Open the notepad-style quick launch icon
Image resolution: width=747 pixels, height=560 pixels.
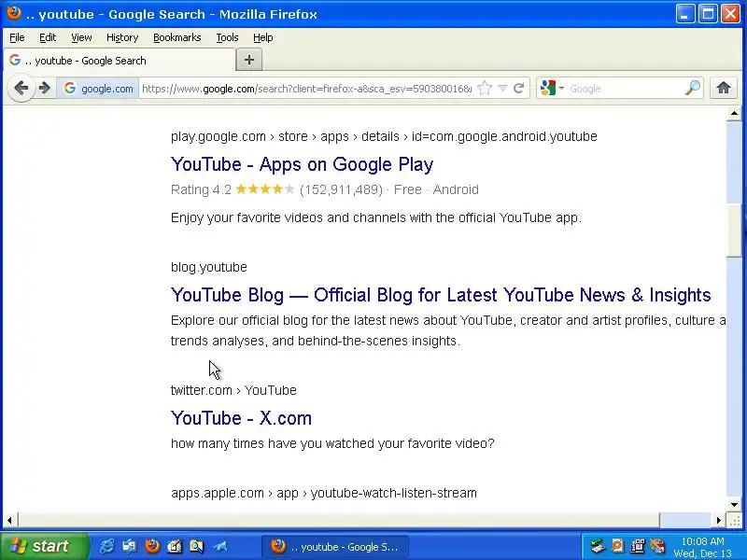[175, 546]
